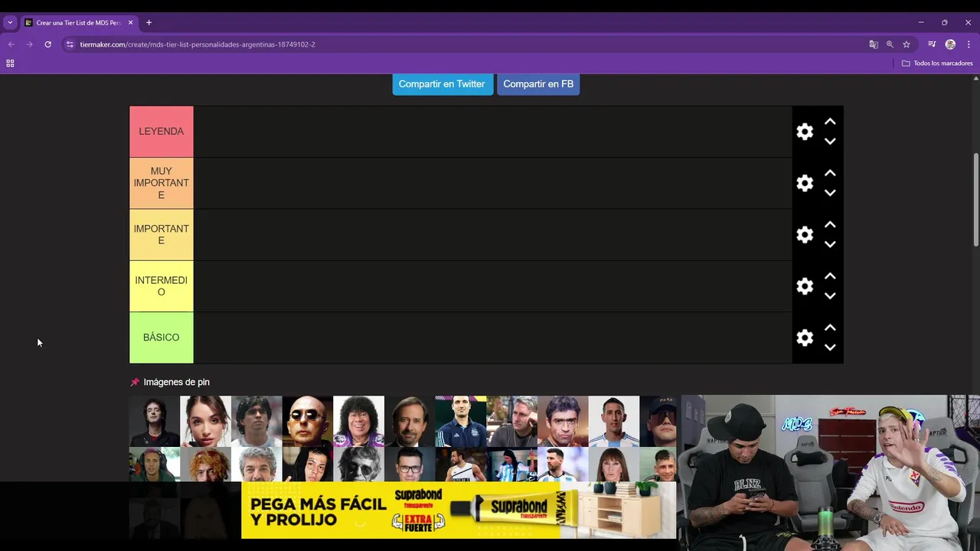This screenshot has height=551, width=980.
Task: Click the Suprabond advertisement banner
Action: point(459,510)
